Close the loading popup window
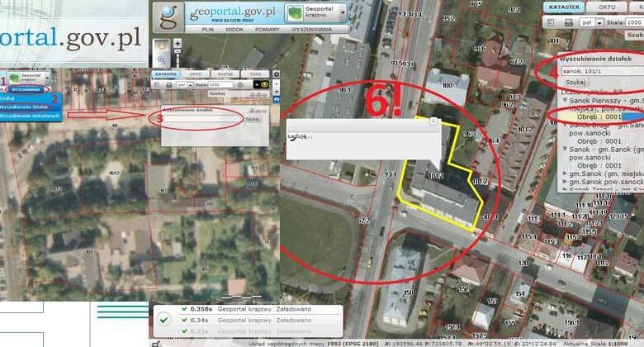Viewport: 644px width, 347px height. pyautogui.click(x=432, y=121)
